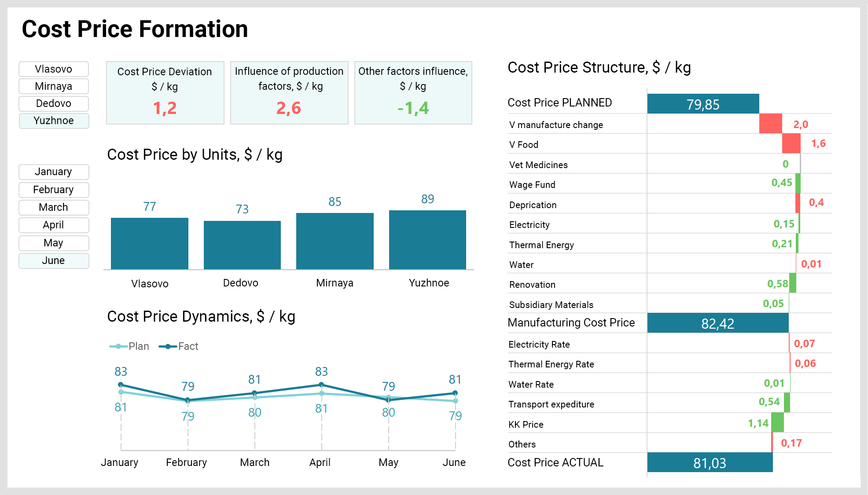Click the Dedovo bar labeled 73
This screenshot has height=495, width=868.
tap(242, 245)
